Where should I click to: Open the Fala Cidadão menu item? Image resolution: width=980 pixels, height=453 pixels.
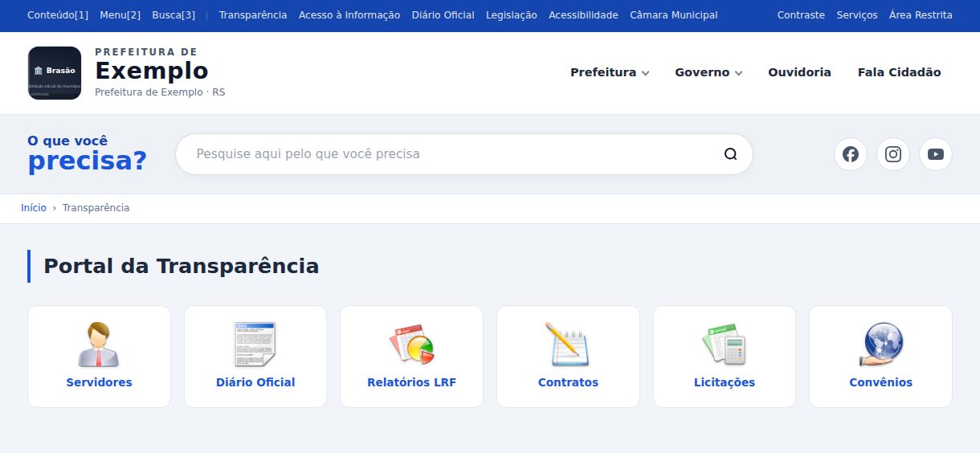coord(899,72)
